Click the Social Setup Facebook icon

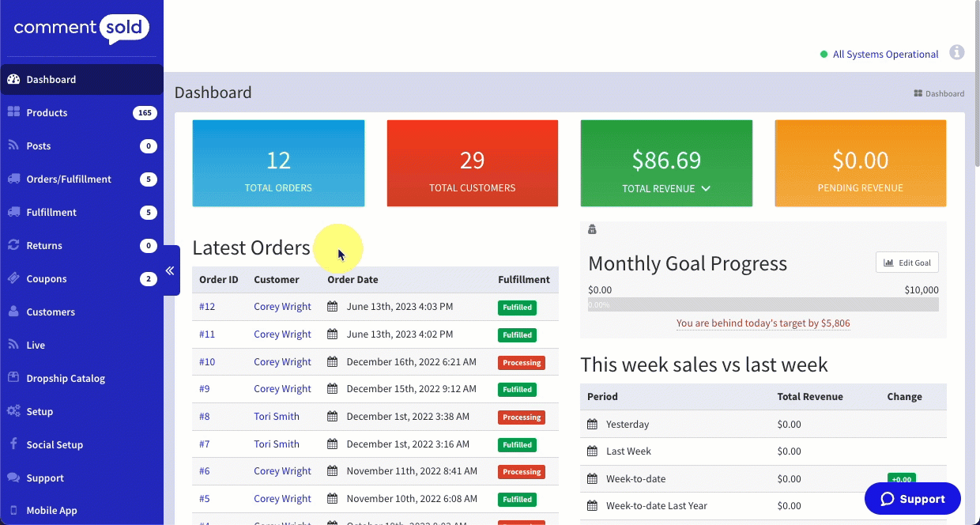point(13,444)
